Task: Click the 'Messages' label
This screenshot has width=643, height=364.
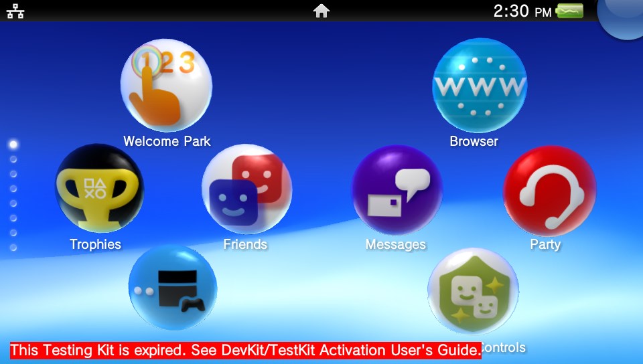Action: click(x=396, y=244)
